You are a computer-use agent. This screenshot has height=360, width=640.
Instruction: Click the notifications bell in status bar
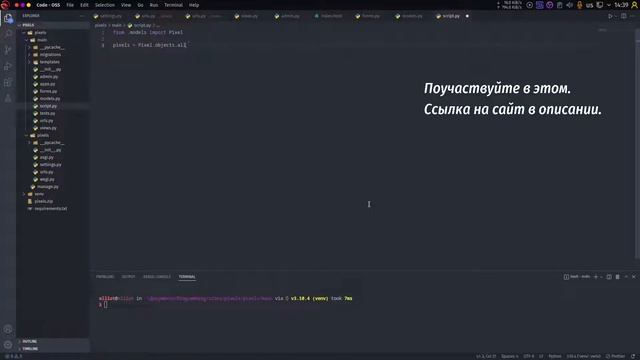pyautogui.click(x=633, y=356)
